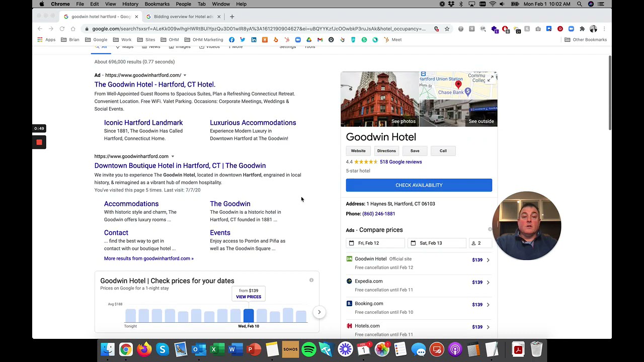Open the Chrome File menu

tap(80, 4)
